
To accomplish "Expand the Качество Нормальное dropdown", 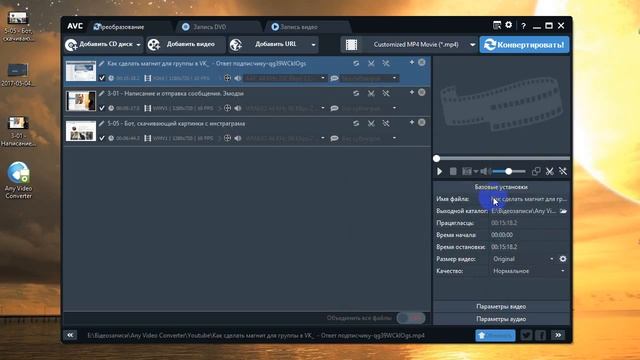I will tap(563, 271).
